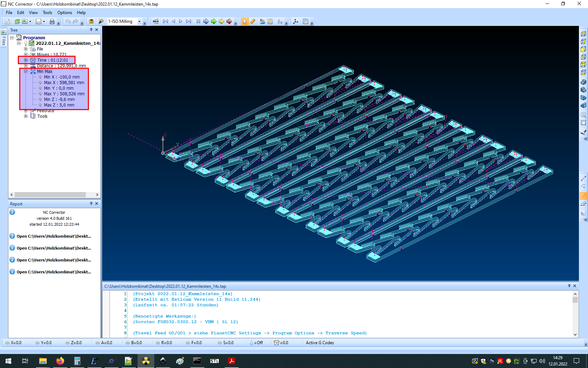
Task: Select the ruler measure tool
Action: point(253,21)
